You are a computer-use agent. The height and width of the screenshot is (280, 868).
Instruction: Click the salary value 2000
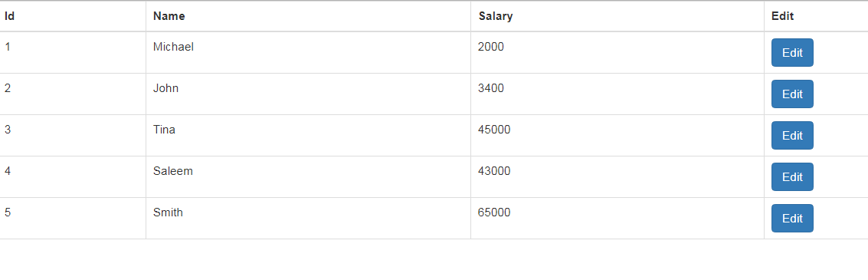point(491,47)
